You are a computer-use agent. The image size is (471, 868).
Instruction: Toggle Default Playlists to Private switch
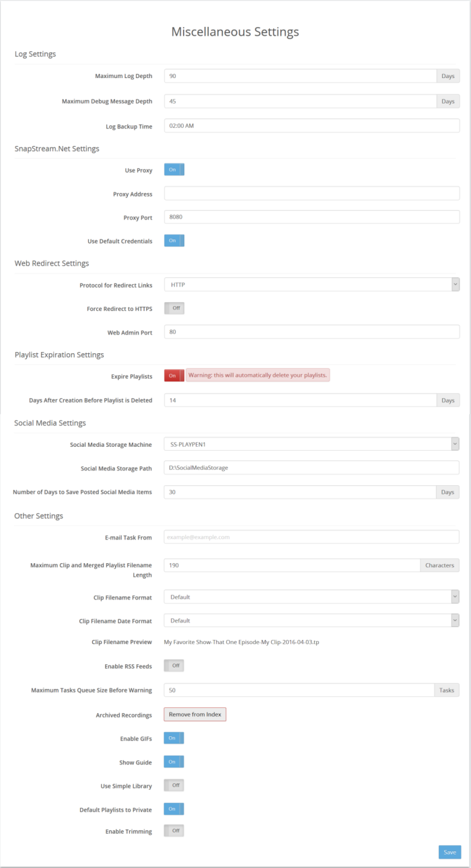[x=174, y=809]
